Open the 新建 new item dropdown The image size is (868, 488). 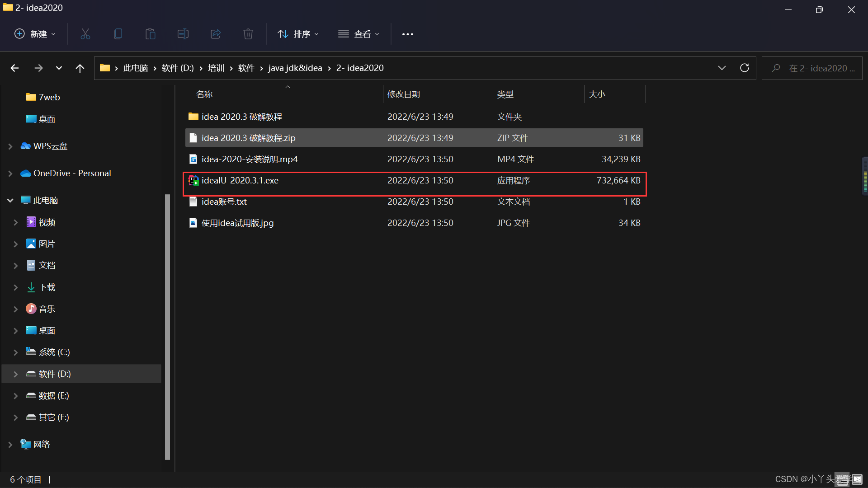click(35, 34)
